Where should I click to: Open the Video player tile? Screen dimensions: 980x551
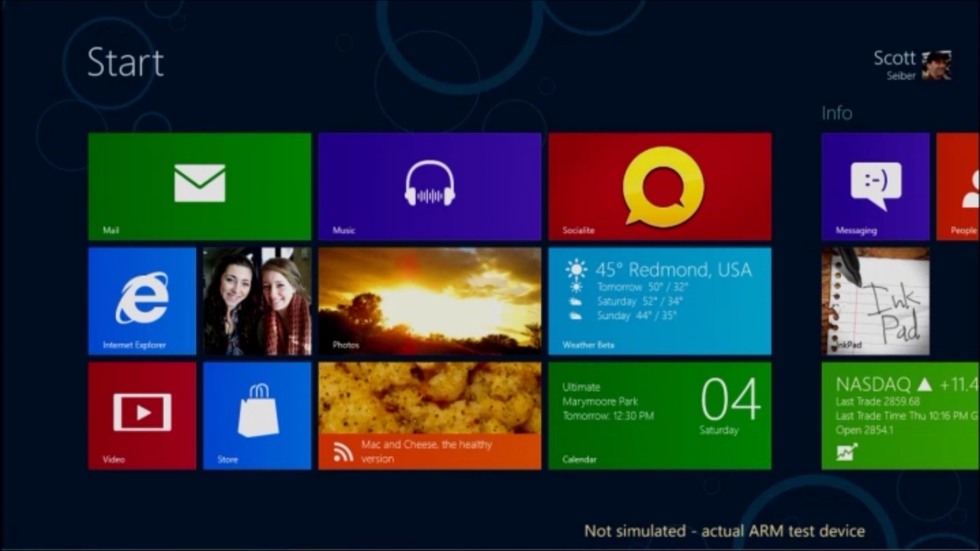pos(142,416)
